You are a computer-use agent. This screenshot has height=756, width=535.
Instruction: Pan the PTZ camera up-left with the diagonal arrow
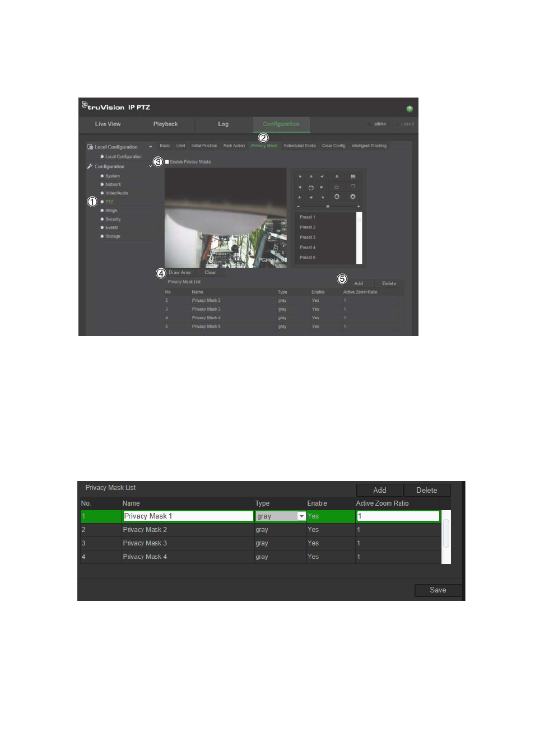[x=300, y=176]
